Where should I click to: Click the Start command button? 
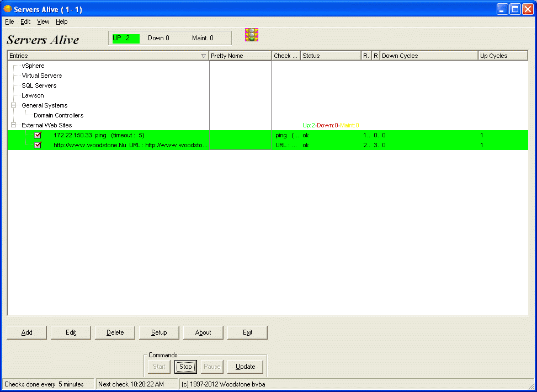point(159,367)
